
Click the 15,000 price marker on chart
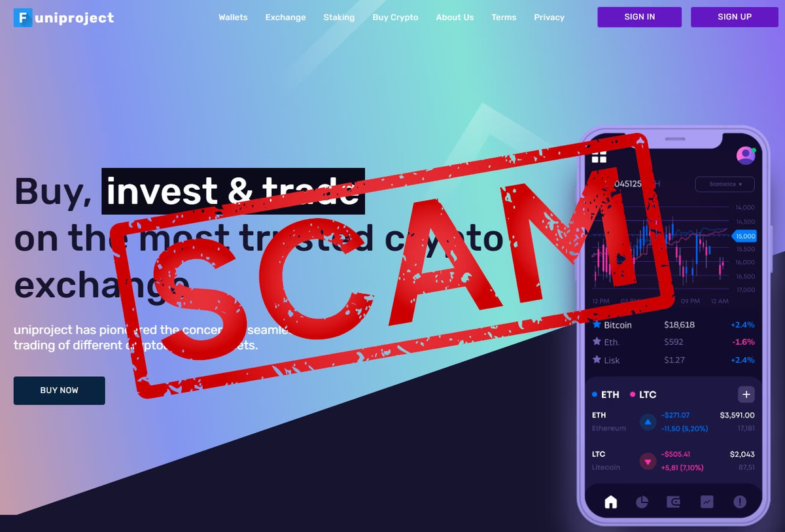[745, 236]
